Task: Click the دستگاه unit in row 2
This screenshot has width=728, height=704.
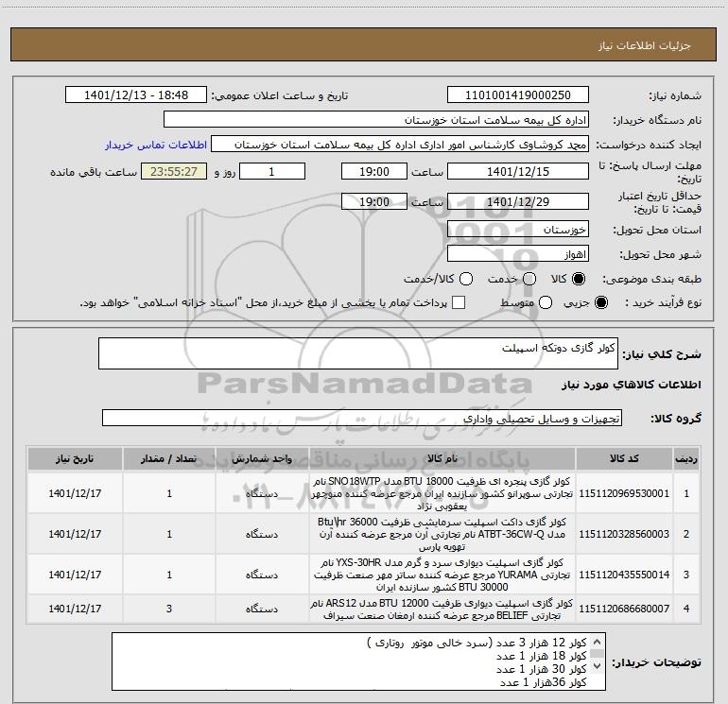Action: coord(262,534)
